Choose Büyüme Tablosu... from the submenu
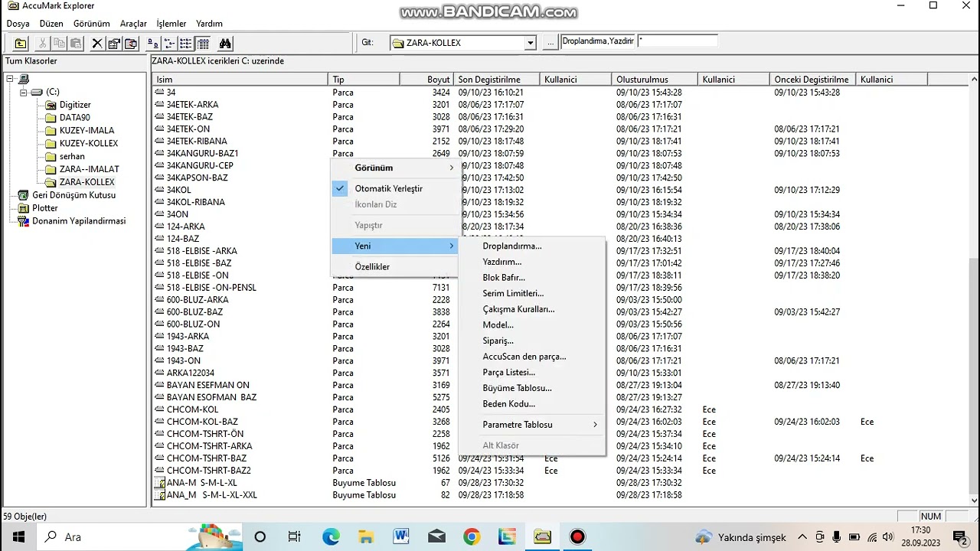The image size is (980, 551). coord(532,388)
